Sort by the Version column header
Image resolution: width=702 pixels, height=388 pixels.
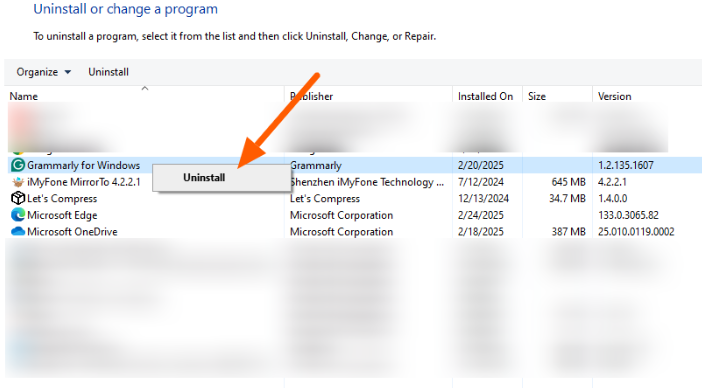[615, 96]
